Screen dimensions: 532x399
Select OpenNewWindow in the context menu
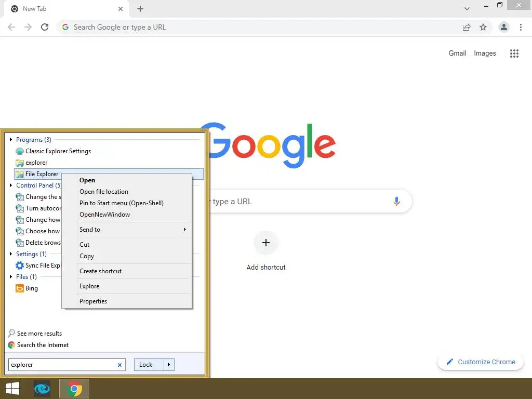point(128,215)
